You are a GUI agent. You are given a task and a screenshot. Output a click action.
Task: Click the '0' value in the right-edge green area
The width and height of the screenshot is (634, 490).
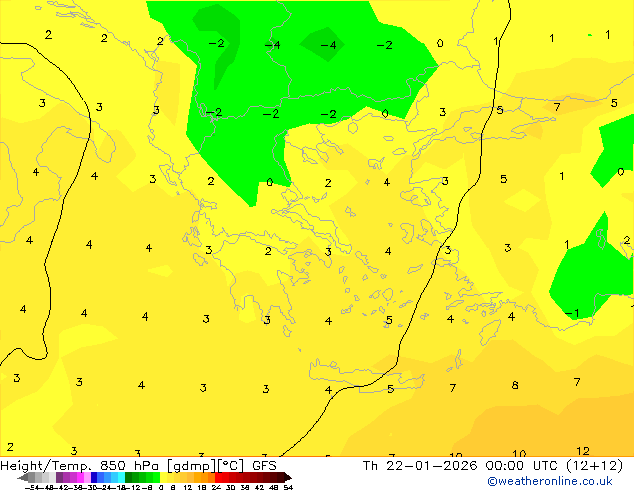tap(620, 172)
